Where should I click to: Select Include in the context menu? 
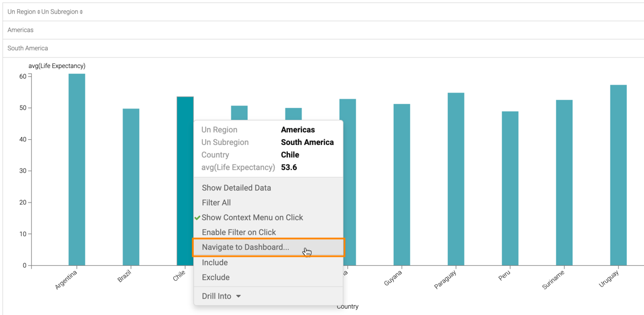214,262
